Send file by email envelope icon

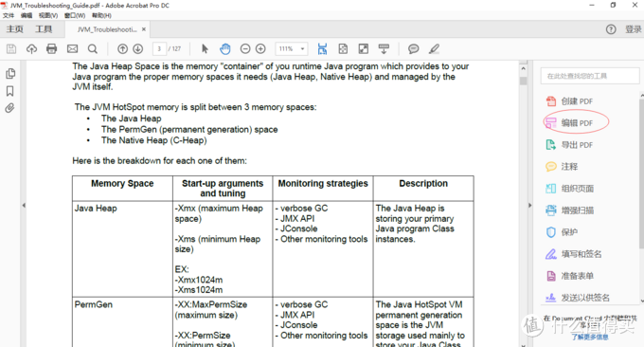[x=72, y=49]
